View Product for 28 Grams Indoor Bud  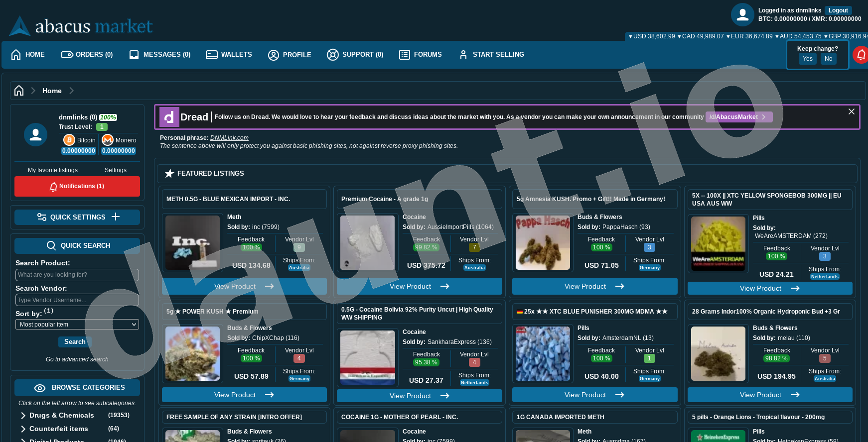pyautogui.click(x=770, y=395)
